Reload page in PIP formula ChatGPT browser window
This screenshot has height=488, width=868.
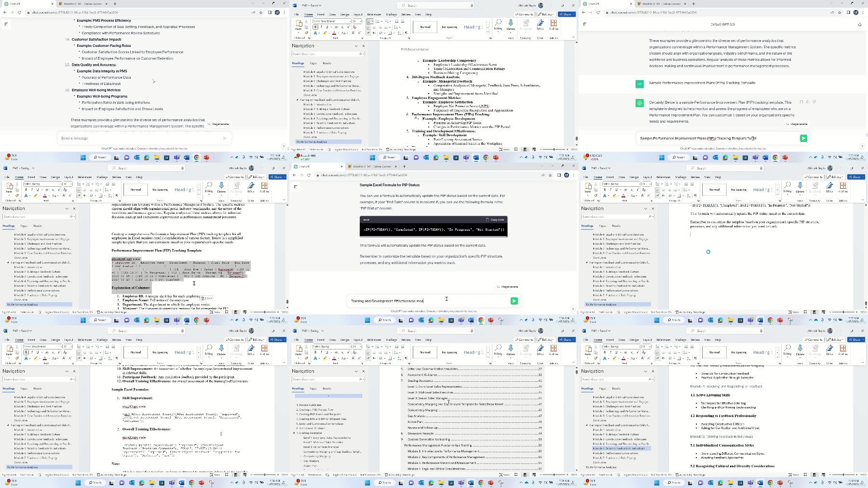(x=309, y=175)
